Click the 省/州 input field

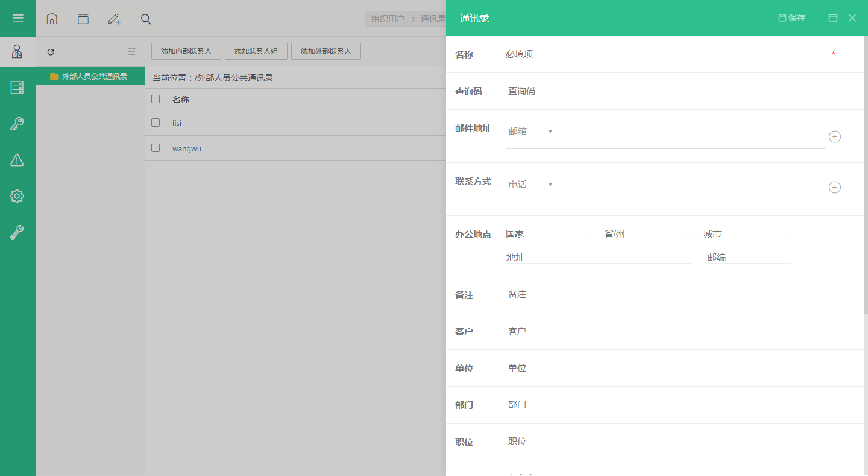[x=646, y=233]
